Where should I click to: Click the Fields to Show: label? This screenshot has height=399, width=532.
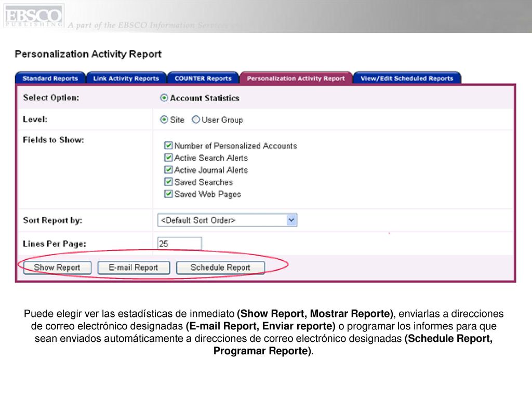(54, 140)
